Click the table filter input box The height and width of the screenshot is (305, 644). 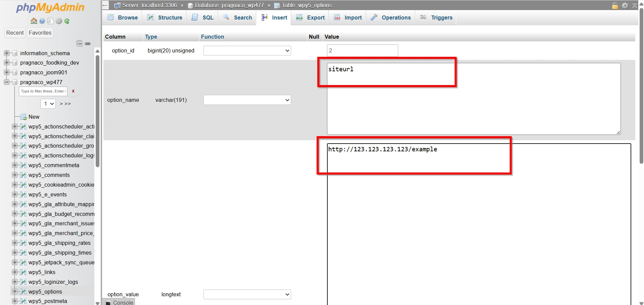pos(43,91)
